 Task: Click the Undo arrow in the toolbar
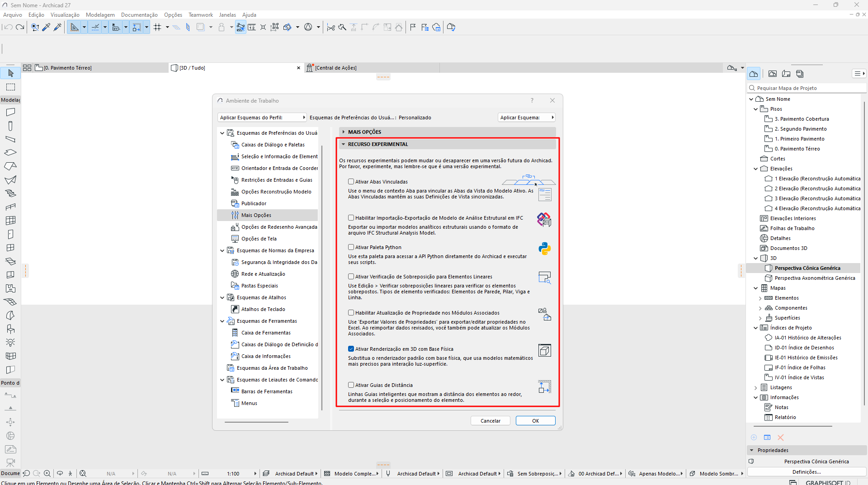click(8, 27)
